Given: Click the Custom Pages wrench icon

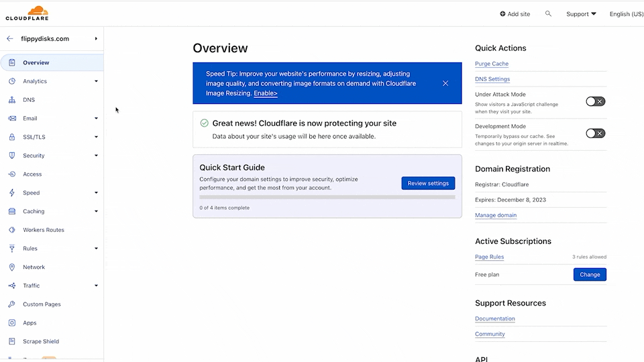Looking at the screenshot, I should (12, 304).
